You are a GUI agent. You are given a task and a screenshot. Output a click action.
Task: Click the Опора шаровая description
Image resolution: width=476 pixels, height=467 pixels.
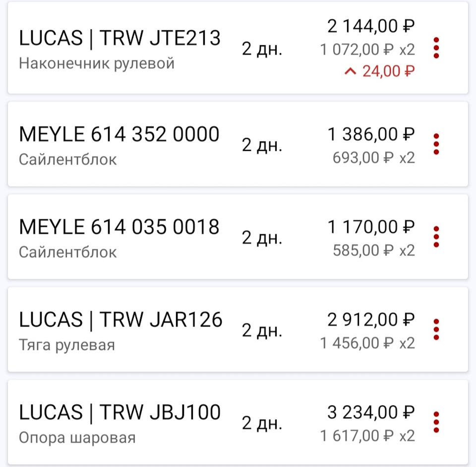[x=77, y=438]
